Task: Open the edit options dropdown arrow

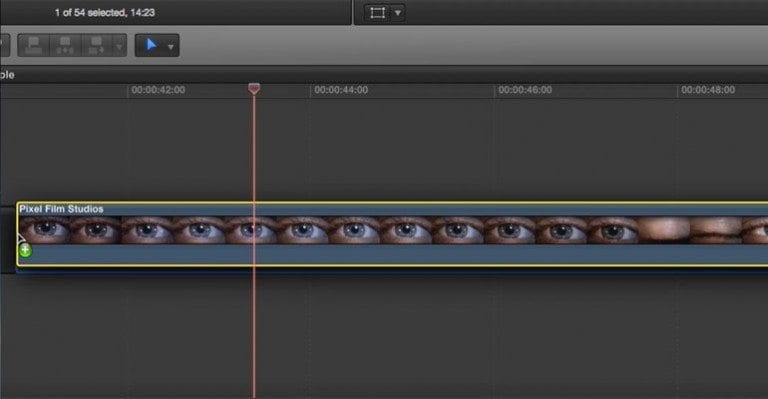Action: (119, 47)
